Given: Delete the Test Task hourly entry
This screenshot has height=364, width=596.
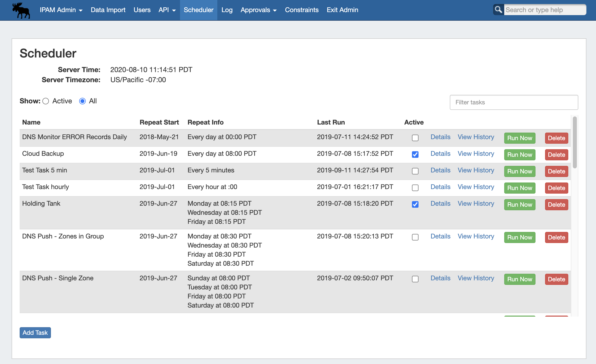Looking at the screenshot, I should coord(556,188).
